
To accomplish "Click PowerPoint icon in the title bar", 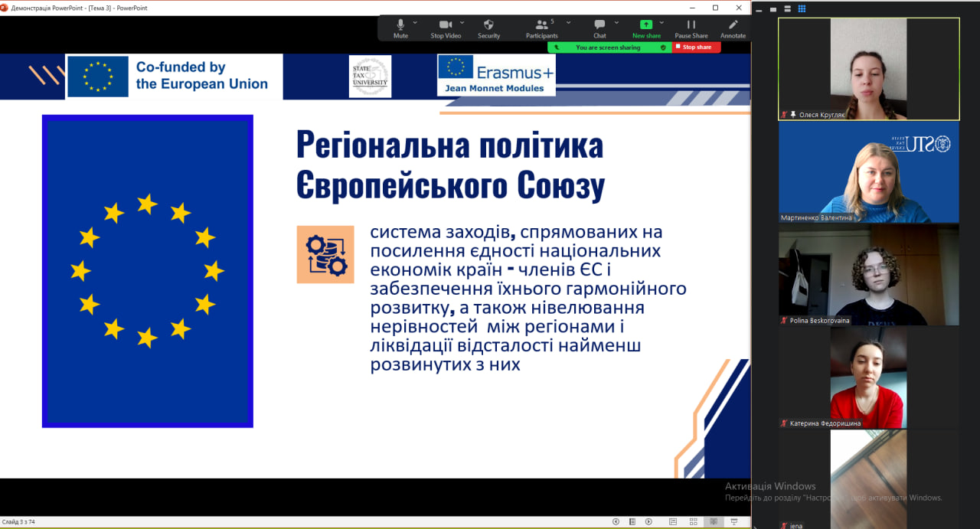I will tap(5, 8).
